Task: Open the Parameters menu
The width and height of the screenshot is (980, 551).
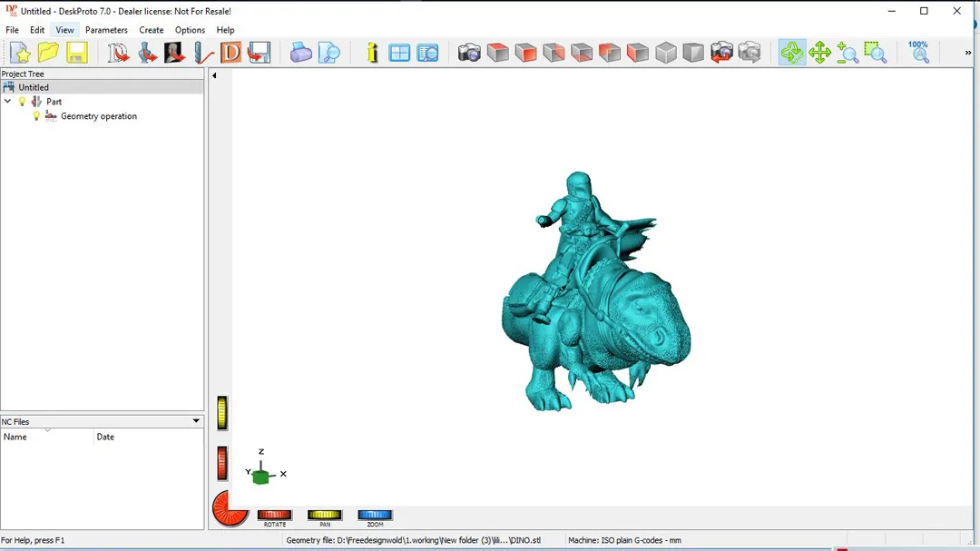Action: pos(106,30)
